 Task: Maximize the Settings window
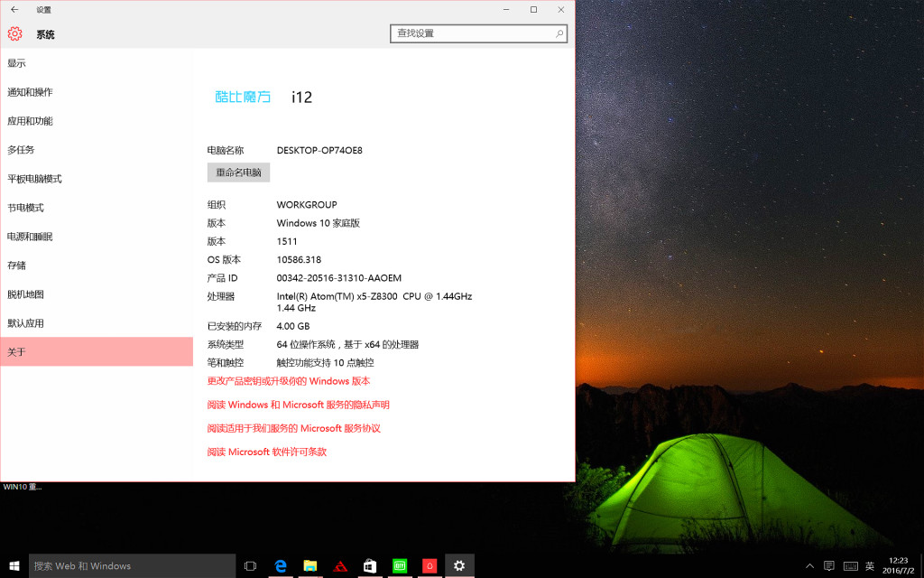tap(533, 9)
